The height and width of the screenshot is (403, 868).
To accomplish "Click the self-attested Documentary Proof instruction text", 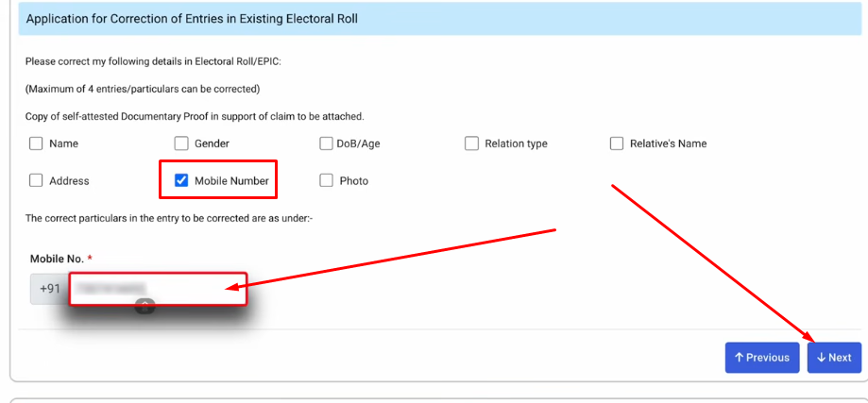I will [195, 116].
